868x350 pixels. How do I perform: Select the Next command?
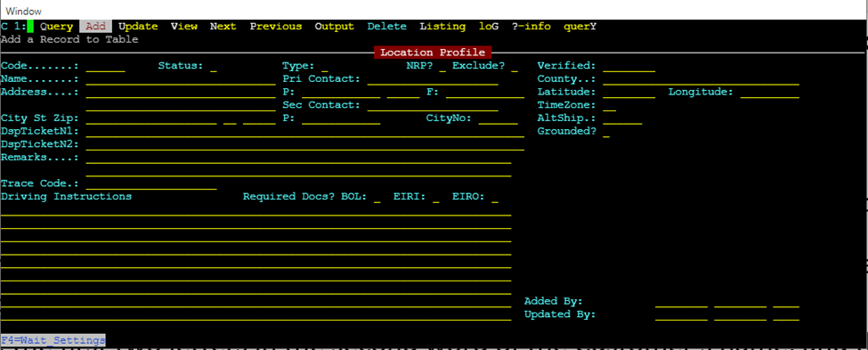(223, 27)
